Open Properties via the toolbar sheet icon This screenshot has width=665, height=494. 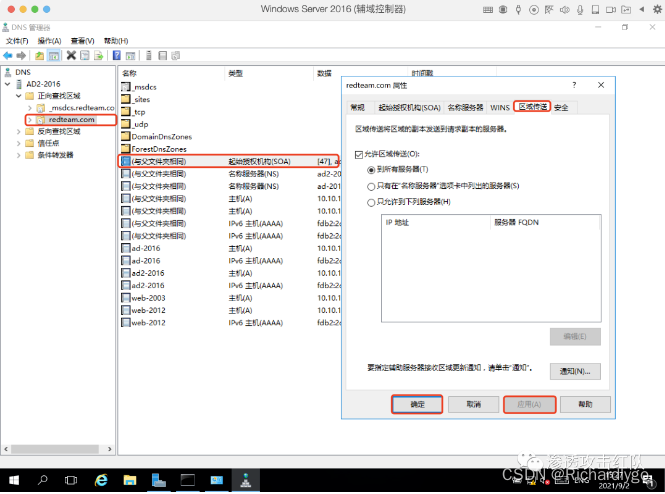[85, 56]
